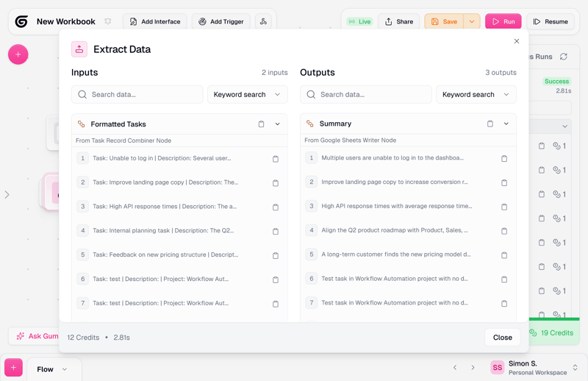
Task: Open the Save options dropdown arrow
Action: pos(472,22)
